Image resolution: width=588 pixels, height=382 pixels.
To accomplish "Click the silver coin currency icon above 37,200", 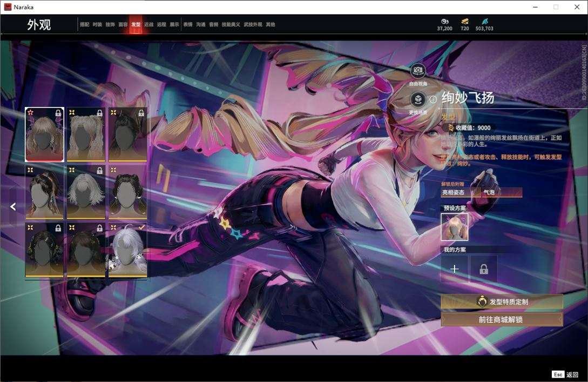I will tap(444, 22).
